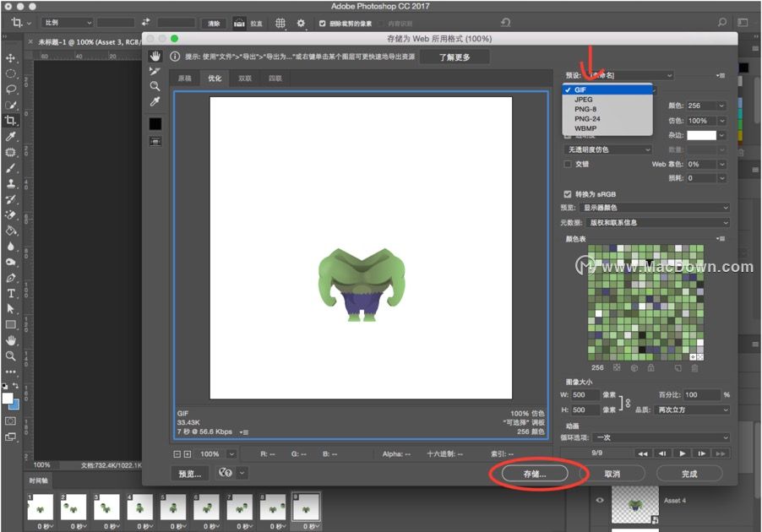
Task: Select the Move tool in Photoshop toolbar
Action: tap(10, 58)
